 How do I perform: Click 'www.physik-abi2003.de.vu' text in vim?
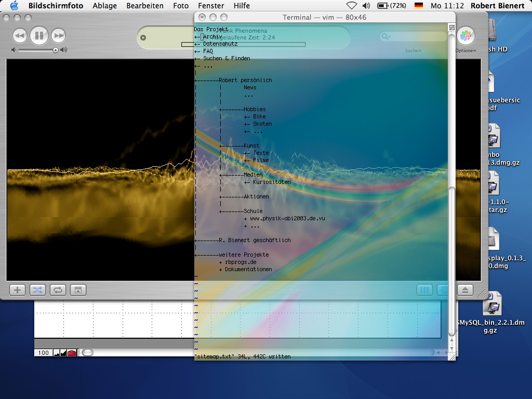(x=287, y=218)
